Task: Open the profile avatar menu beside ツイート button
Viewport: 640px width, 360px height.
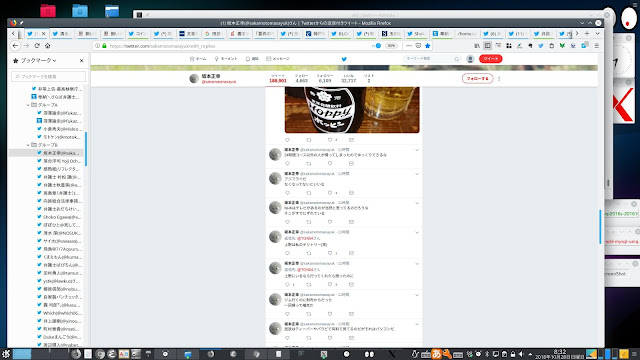Action: pyautogui.click(x=470, y=59)
